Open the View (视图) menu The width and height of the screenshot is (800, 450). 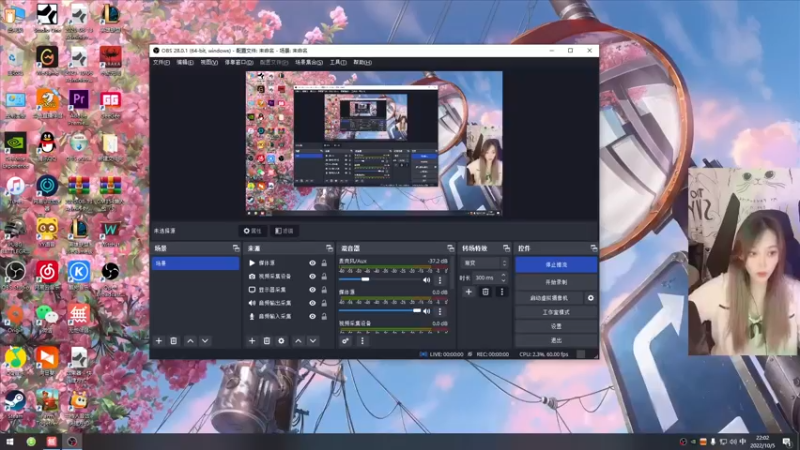[x=209, y=62]
